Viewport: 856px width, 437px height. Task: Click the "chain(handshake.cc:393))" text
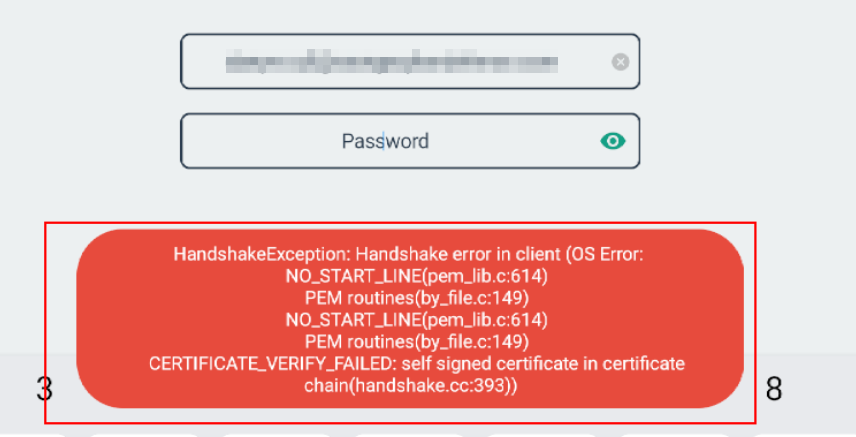tap(410, 386)
